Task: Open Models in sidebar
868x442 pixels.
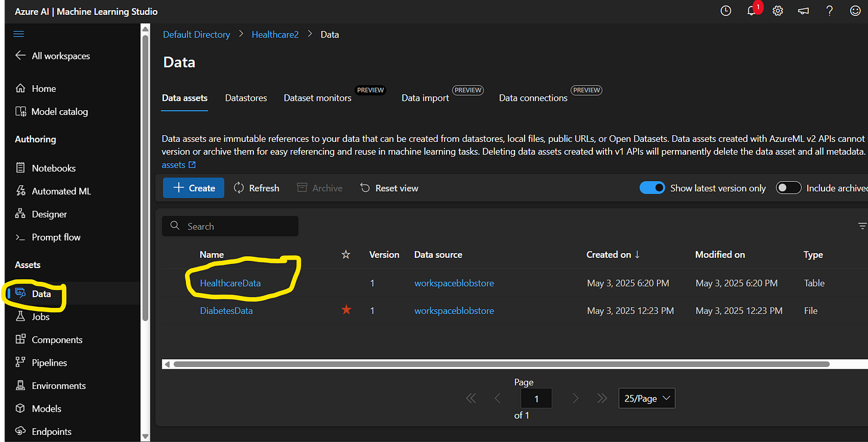Action: pos(38,409)
